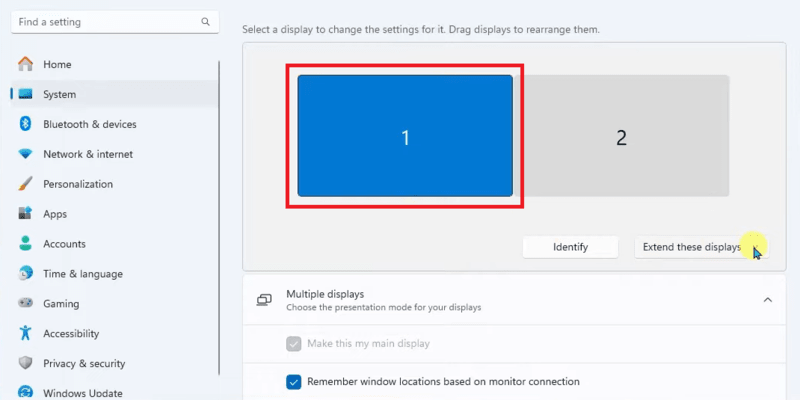Screen dimensions: 800x400
Task: Click the Personalization paintbrush icon
Action: 26,184
